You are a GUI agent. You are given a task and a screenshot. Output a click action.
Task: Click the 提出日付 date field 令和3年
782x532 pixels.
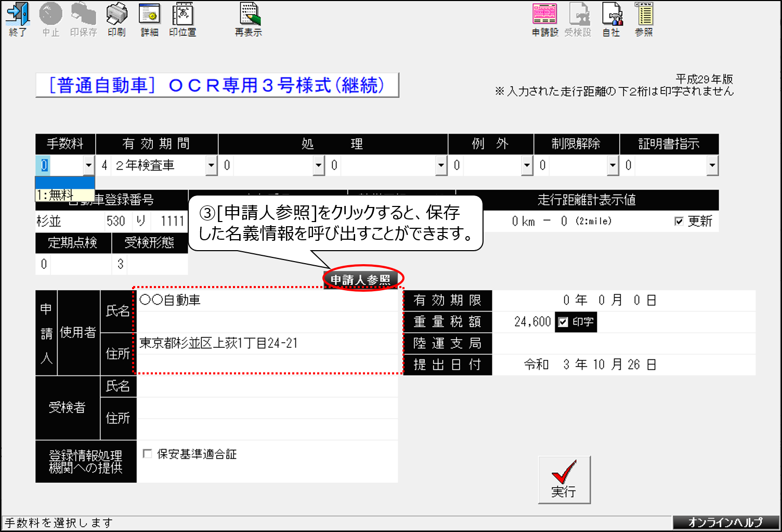623,365
